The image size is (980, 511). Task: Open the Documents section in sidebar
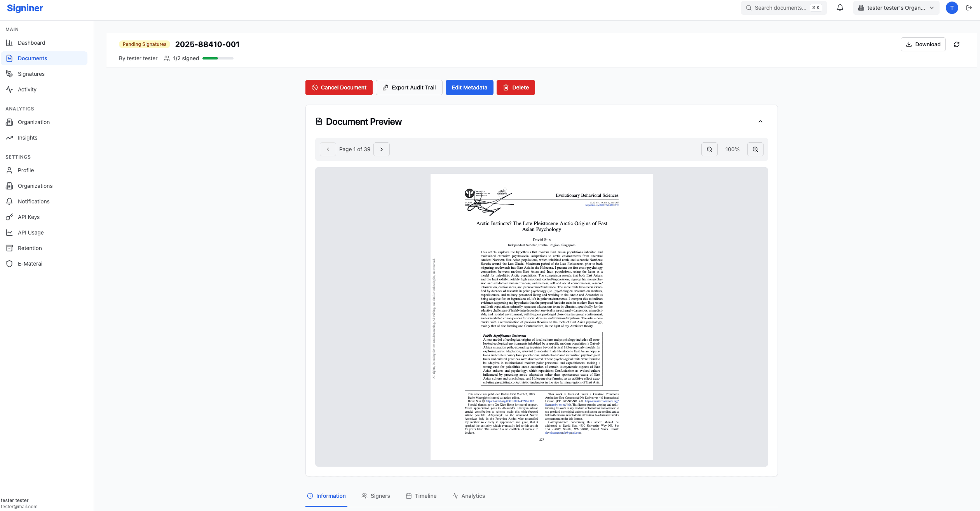(32, 58)
